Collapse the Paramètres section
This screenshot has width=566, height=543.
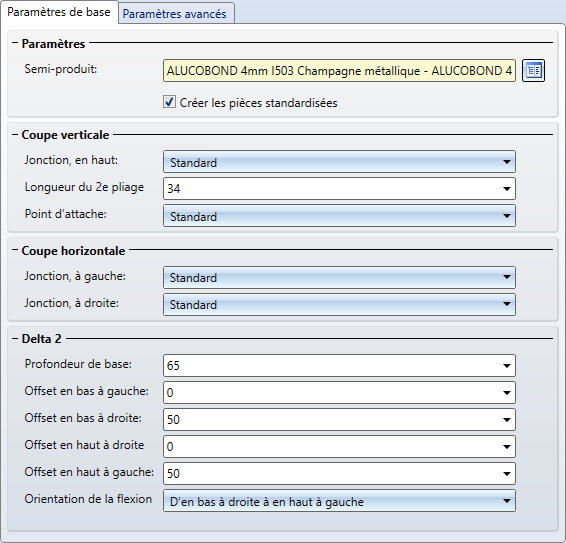click(x=15, y=43)
